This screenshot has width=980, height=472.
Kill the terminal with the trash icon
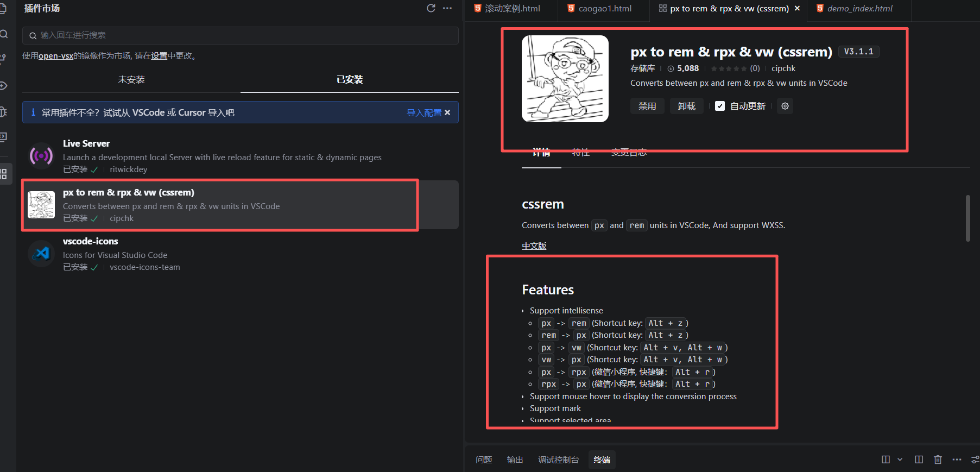click(938, 460)
